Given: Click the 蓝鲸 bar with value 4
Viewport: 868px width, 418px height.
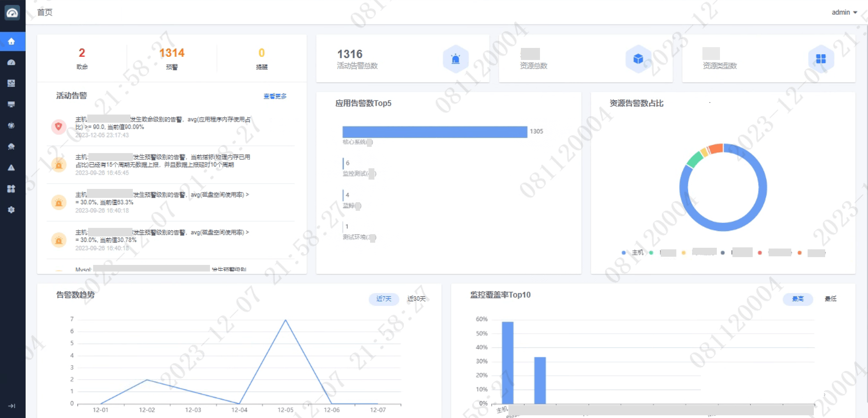Looking at the screenshot, I should (x=343, y=195).
